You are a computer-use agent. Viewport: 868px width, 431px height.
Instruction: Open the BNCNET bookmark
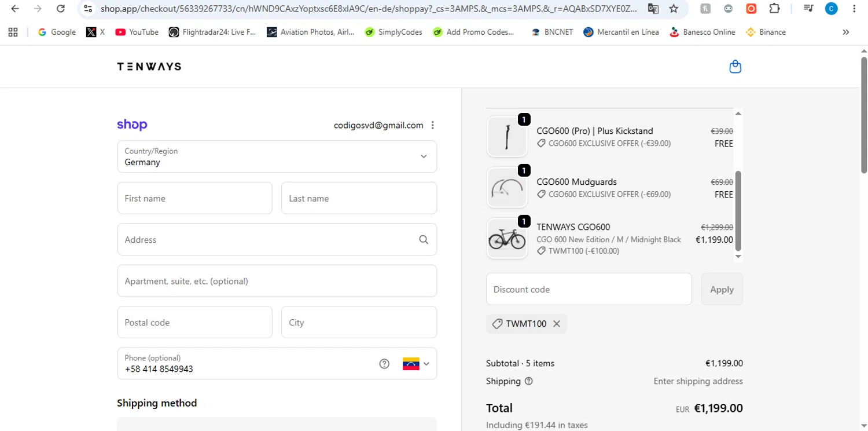(552, 32)
